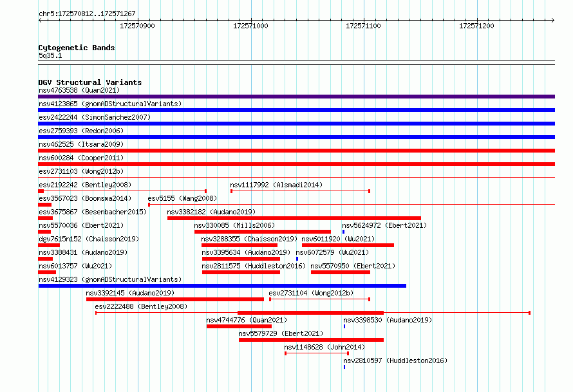Select the purple nsv4763538 variant bar
The height and width of the screenshot is (392, 573).
296,97
